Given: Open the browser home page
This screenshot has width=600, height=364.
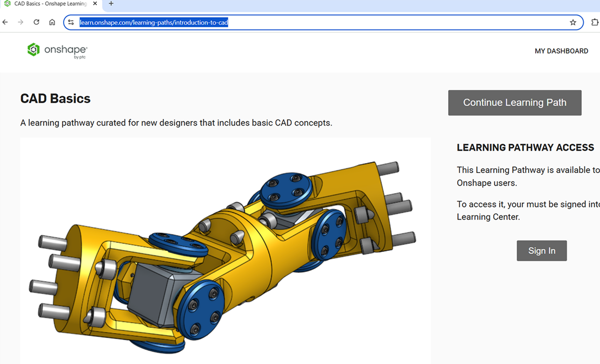Looking at the screenshot, I should (x=52, y=22).
